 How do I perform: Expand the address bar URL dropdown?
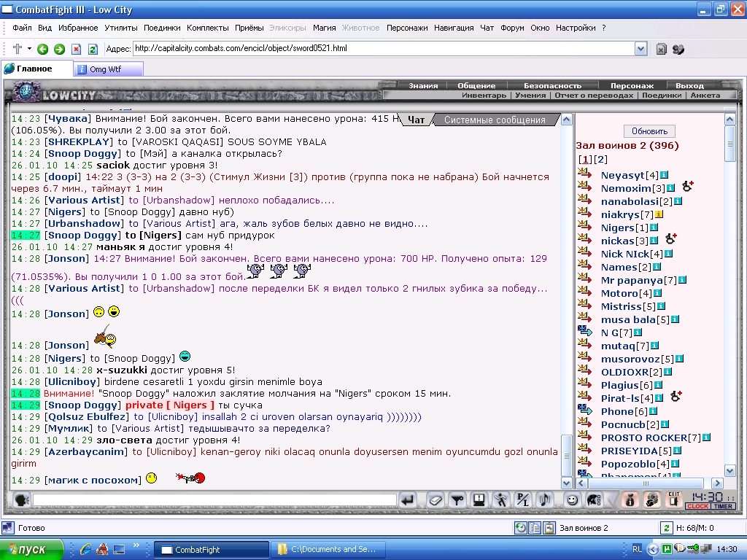(640, 49)
